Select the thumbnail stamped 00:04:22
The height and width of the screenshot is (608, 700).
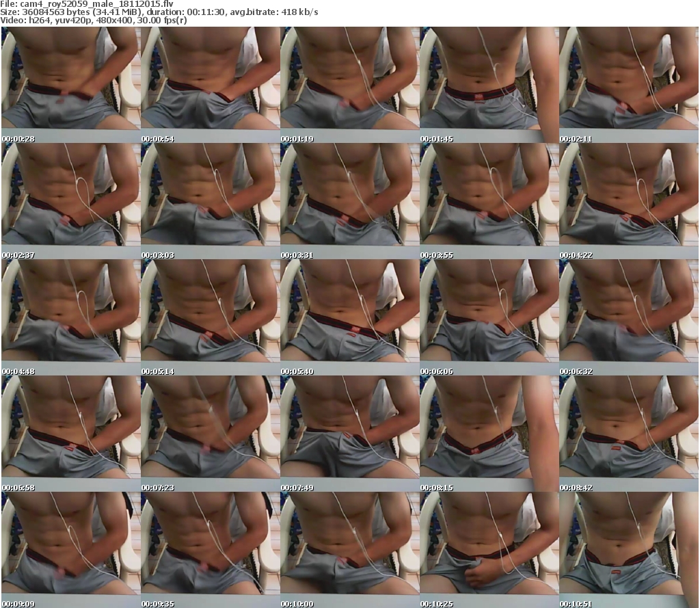click(x=629, y=201)
